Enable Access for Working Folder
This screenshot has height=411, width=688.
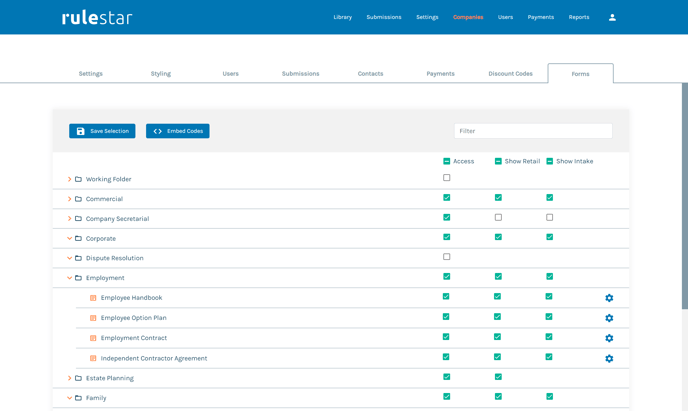pos(447,178)
